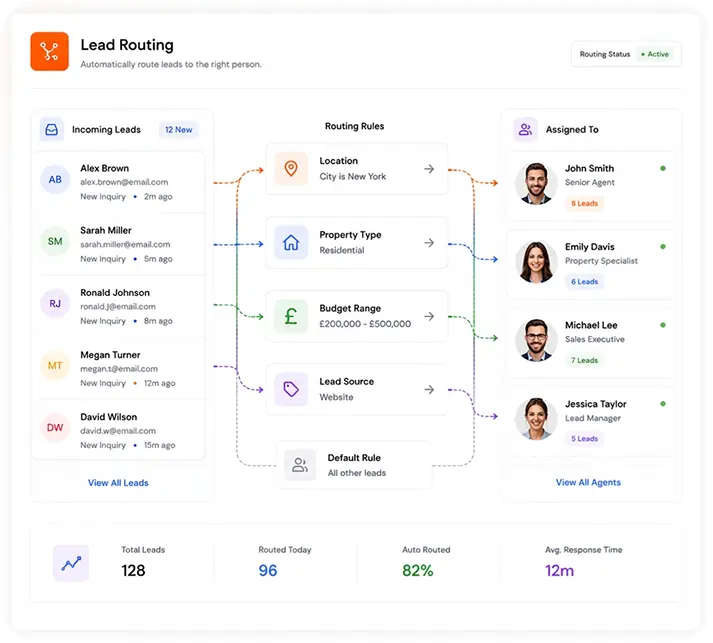Screen dimensions: 713x643
Task: Toggle the Routing Status Active badge
Action: (655, 54)
